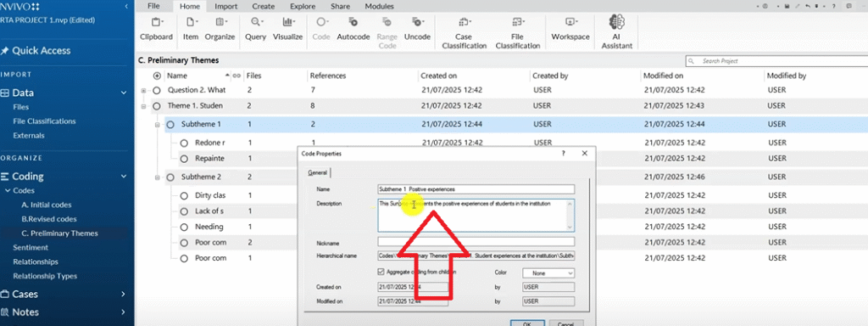868x326 pixels.
Task: Switch to the Create ribbon tab
Action: [263, 7]
